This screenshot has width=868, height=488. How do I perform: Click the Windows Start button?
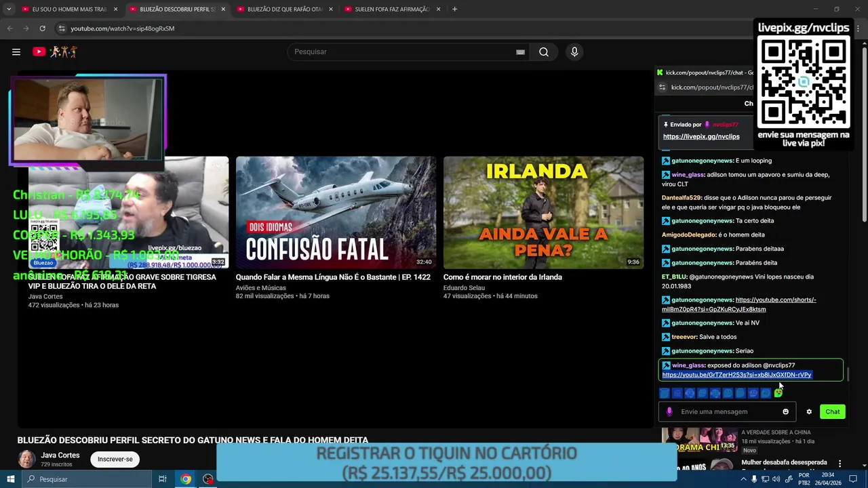[x=10, y=479]
